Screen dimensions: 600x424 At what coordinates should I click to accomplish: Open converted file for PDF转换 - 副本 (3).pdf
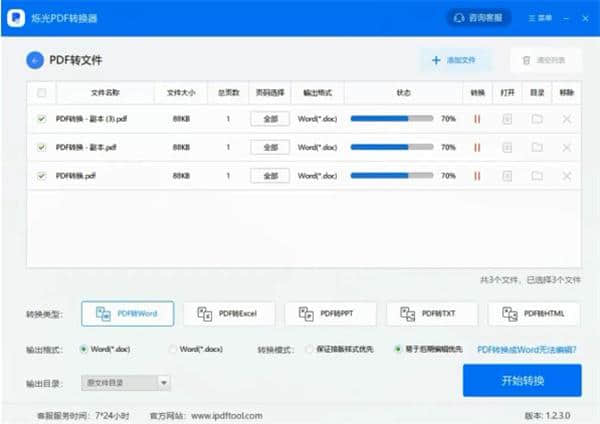tap(507, 119)
